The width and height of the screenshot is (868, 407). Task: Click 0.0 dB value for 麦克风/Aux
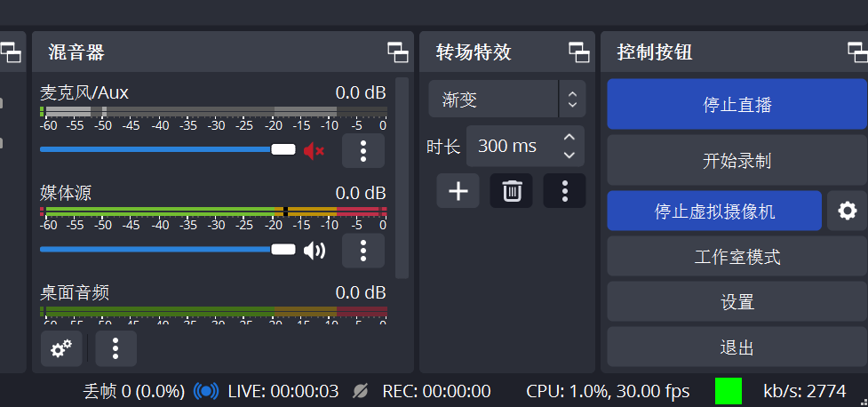[x=361, y=92]
